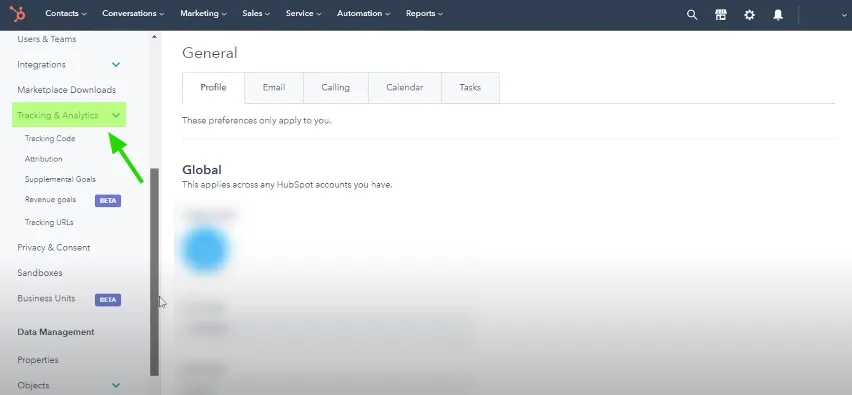Open Tracking URLs settings
852x395 pixels.
[49, 222]
